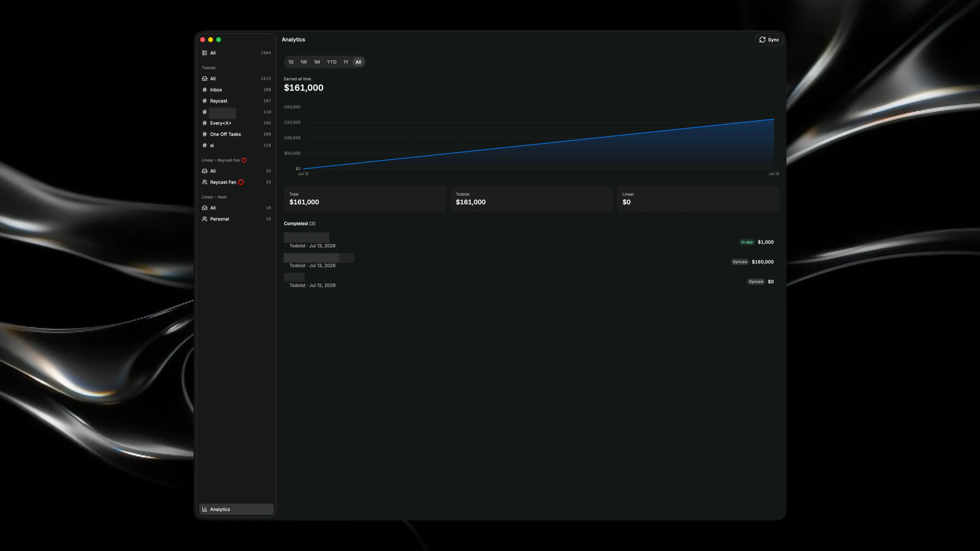Open the One Off Tasks project
The height and width of the screenshot is (551, 980).
(236, 134)
